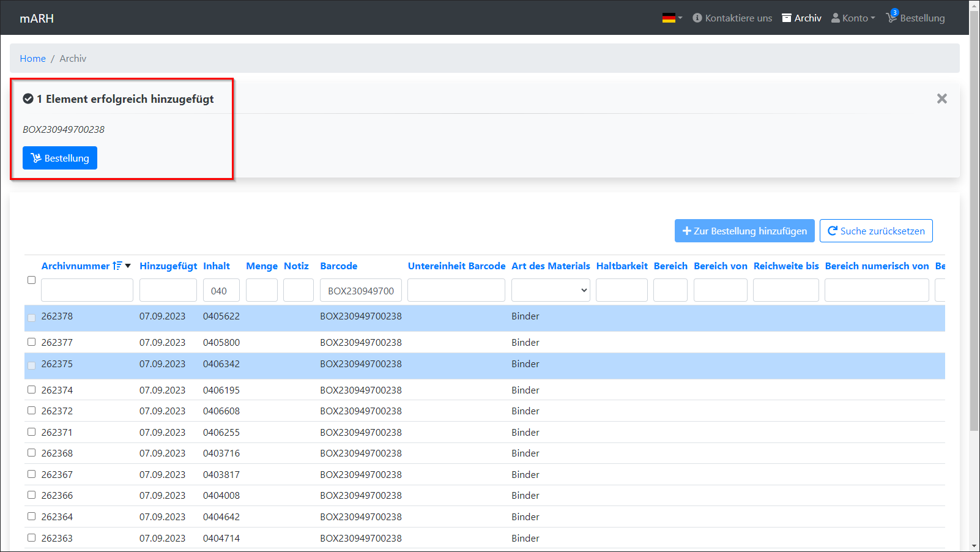The width and height of the screenshot is (980, 552).
Task: Toggle the select-all checkbox in table header
Action: pos(31,280)
